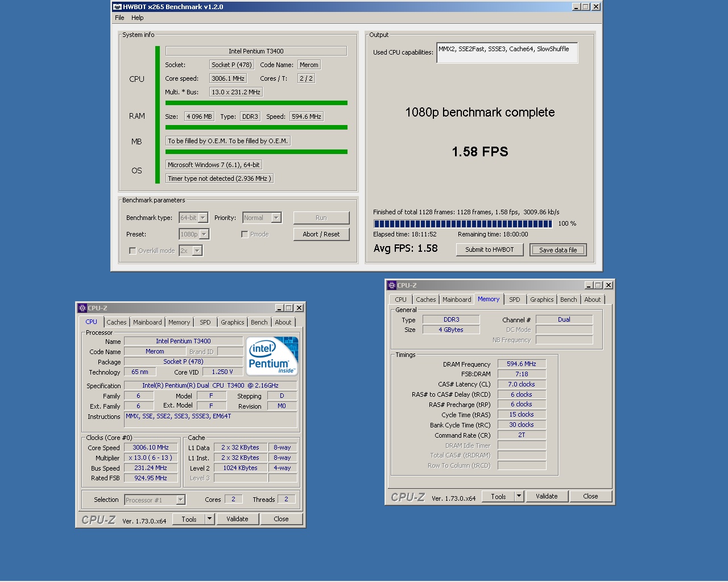Select Graphics tab in right CPU-Z window
The height and width of the screenshot is (582, 728).
(x=542, y=300)
